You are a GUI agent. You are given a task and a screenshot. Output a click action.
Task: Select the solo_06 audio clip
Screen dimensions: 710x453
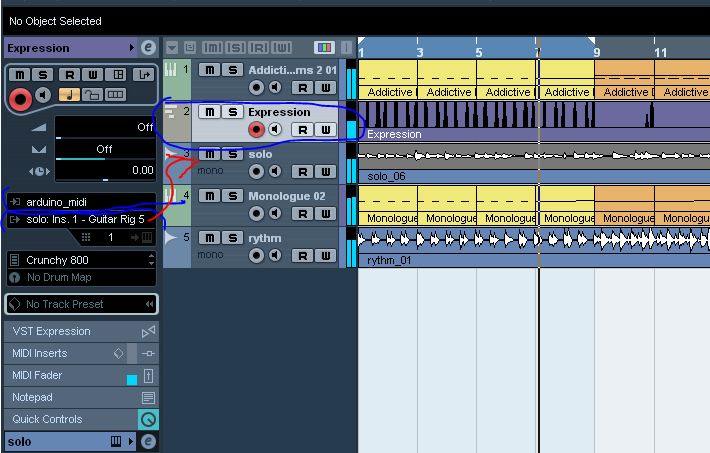(x=534, y=164)
